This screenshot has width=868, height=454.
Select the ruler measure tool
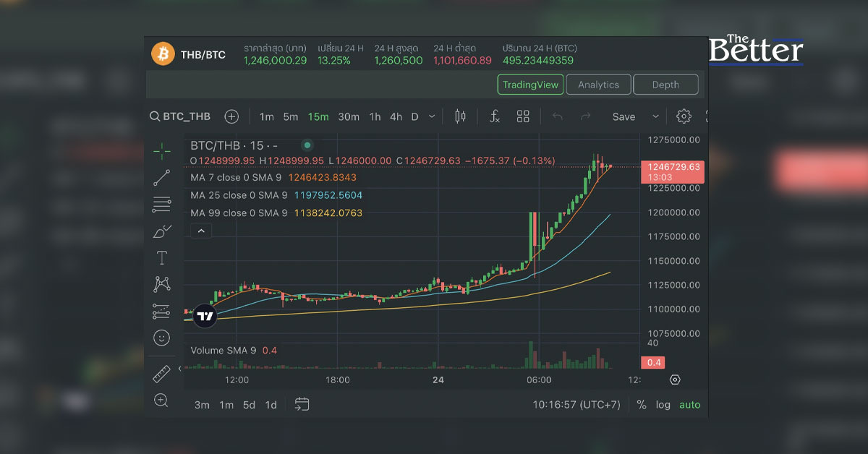pos(162,374)
